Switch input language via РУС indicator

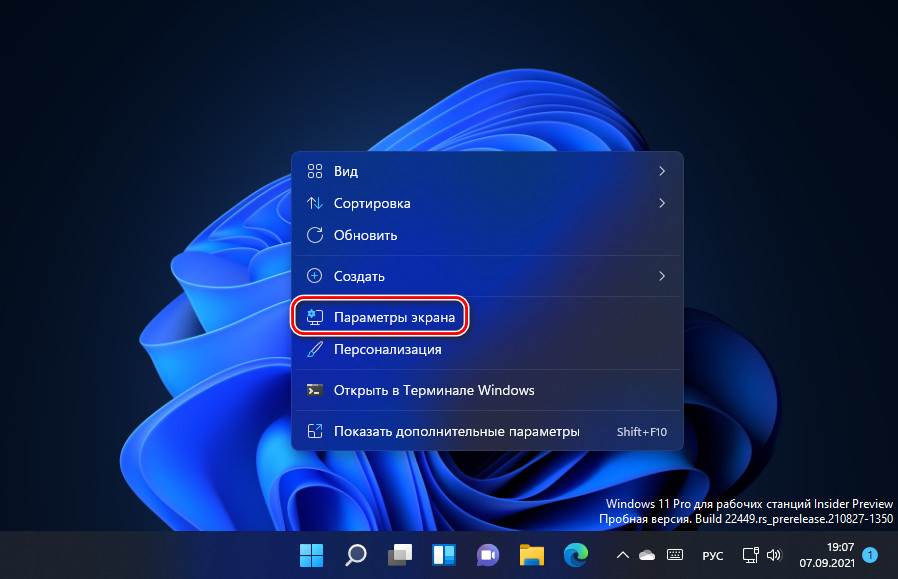coord(712,556)
